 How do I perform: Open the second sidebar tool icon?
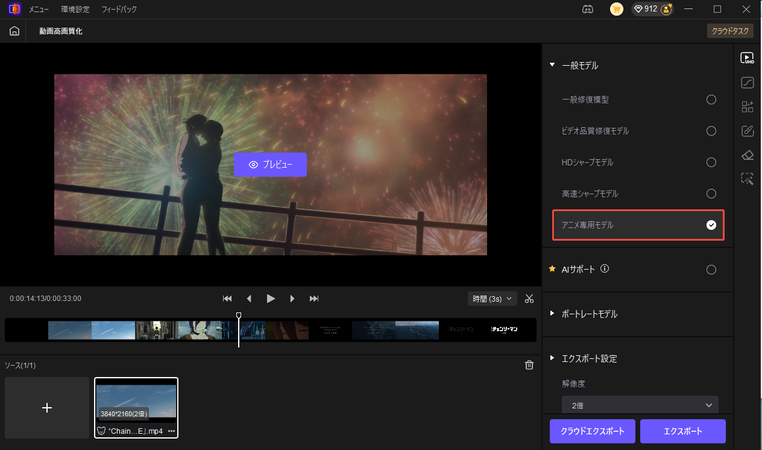[747, 83]
